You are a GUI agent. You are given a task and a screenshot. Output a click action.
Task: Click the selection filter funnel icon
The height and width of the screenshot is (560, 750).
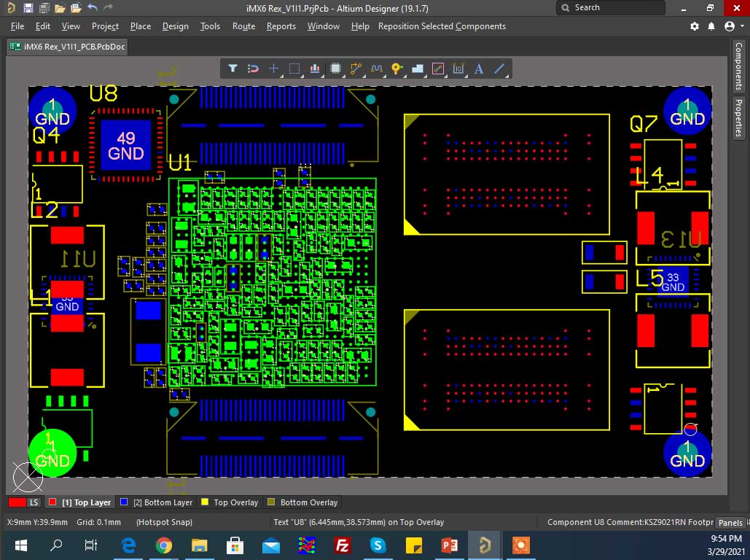[x=233, y=69]
